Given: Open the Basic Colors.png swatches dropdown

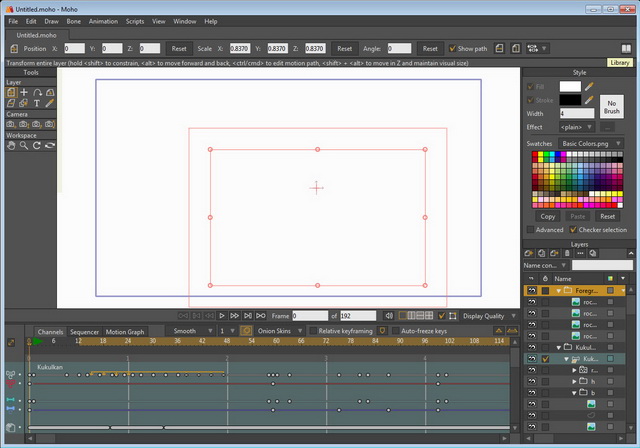Looking at the screenshot, I should tap(589, 144).
